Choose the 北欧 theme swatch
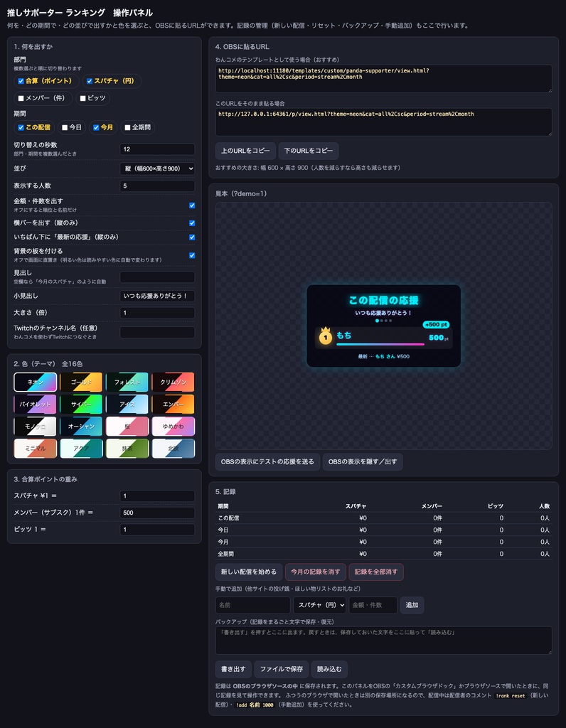566x728 pixels. click(x=173, y=449)
